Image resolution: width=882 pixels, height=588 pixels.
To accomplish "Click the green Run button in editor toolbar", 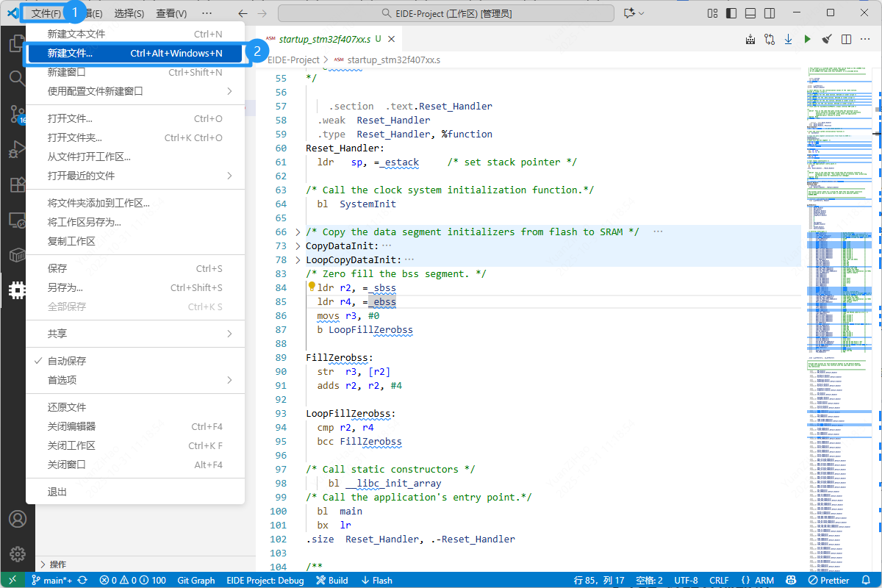I will 808,39.
